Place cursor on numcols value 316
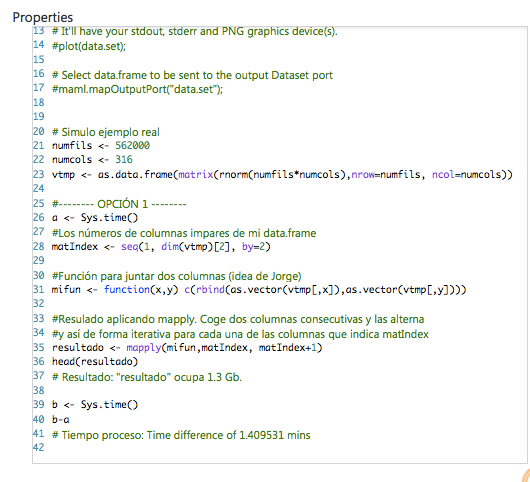Viewport: 530px width, 482px height. click(124, 160)
